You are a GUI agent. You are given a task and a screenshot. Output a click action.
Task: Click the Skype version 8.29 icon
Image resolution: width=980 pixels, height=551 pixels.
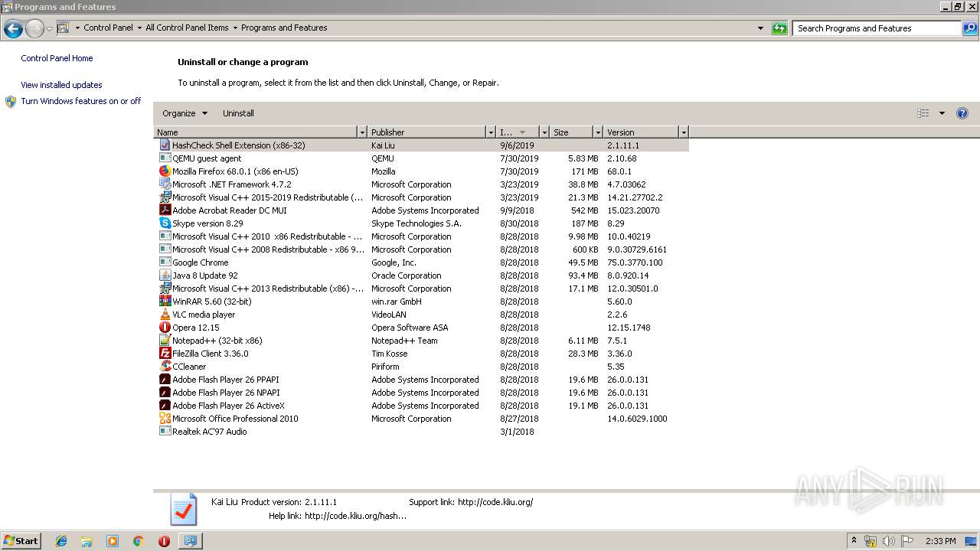click(165, 223)
